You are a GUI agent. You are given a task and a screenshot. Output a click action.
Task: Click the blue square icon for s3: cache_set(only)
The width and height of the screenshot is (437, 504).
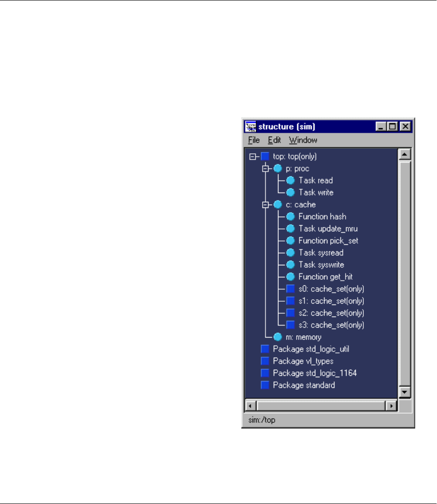[x=291, y=325]
